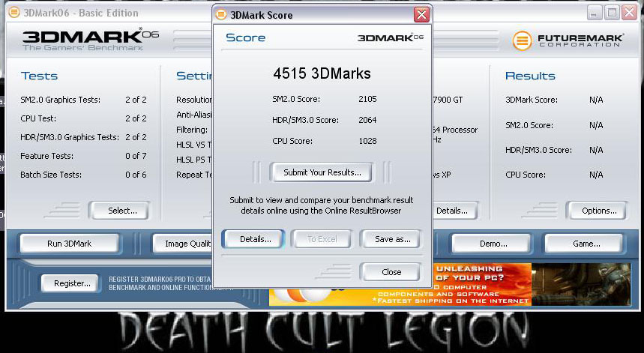
Task: Click the 3DMARK06 Gamers' Benchmark logo
Action: click(x=91, y=40)
